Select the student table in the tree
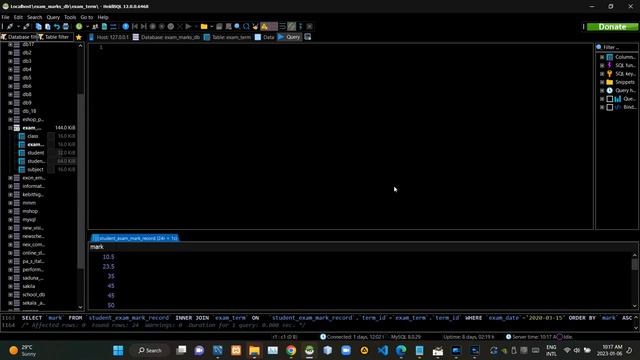 36,153
